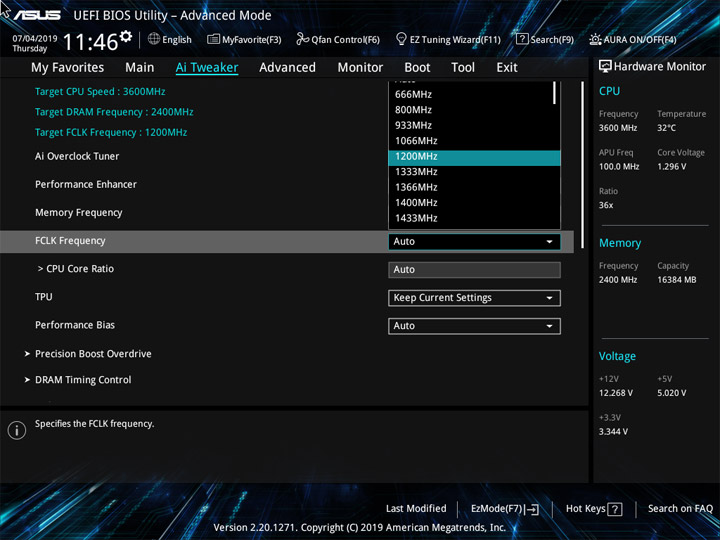Toggle the AURA ON/OFF light icon

pos(595,39)
